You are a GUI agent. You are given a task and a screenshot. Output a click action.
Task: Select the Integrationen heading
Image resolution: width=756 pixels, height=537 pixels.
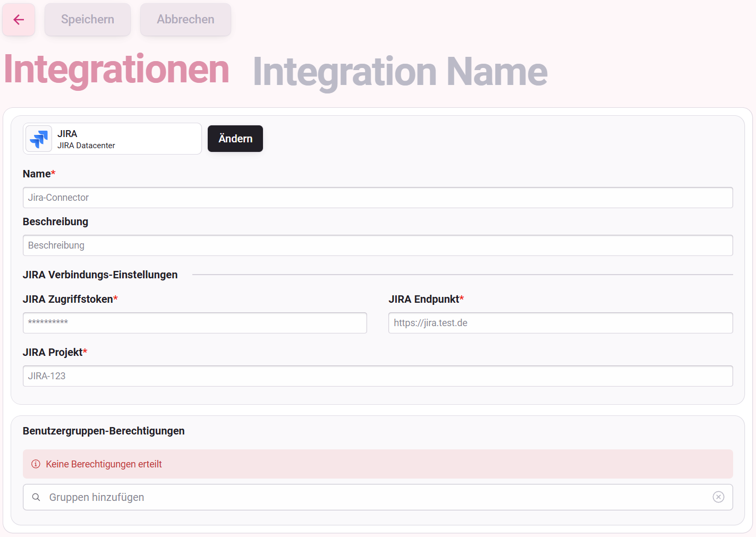pyautogui.click(x=117, y=70)
